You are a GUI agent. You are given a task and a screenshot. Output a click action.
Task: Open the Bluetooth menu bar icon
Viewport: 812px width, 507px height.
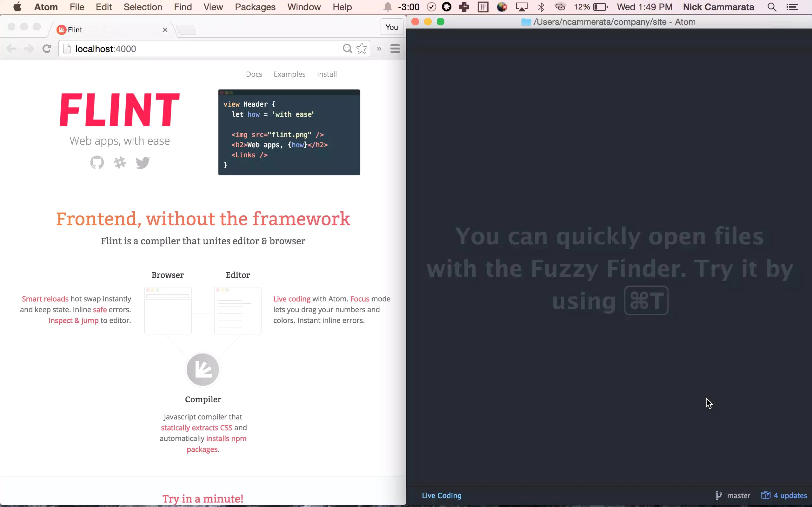point(541,7)
